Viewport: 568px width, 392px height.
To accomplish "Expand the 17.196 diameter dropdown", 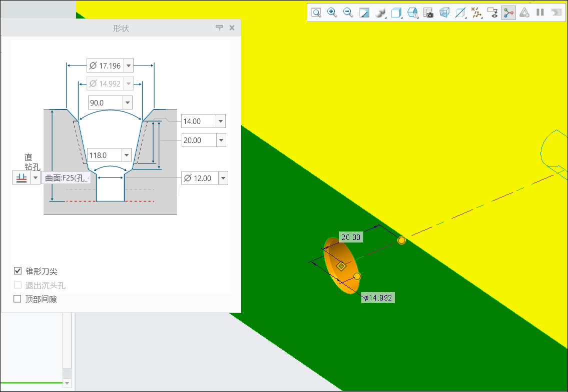I will pyautogui.click(x=129, y=65).
